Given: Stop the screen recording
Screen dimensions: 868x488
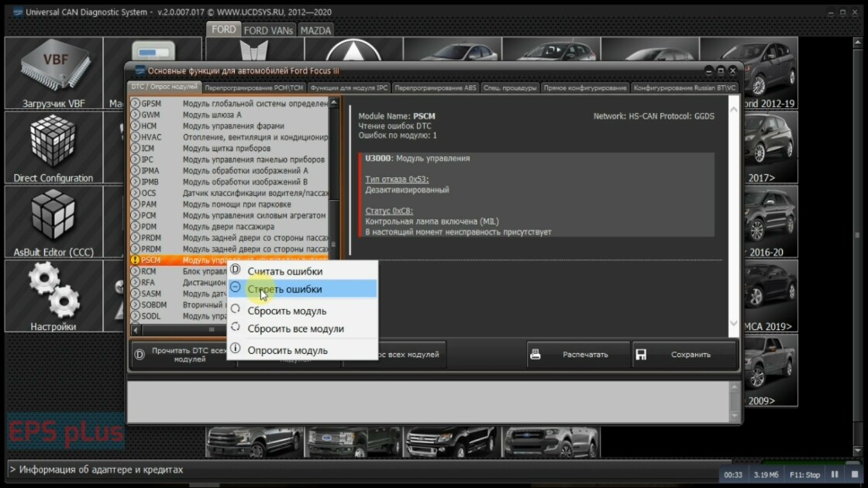Looking at the screenshot, I should [x=855, y=475].
